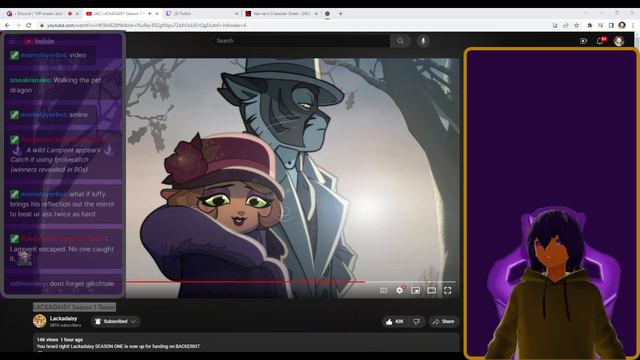Switch video to theater mode
Screen dimensions: 640x360
pyautogui.click(x=431, y=290)
